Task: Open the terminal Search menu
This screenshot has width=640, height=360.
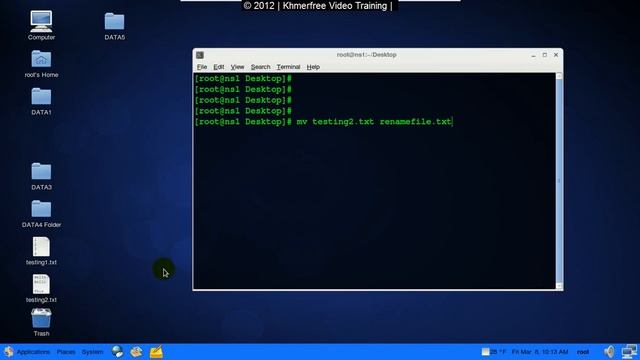Action: coord(260,67)
